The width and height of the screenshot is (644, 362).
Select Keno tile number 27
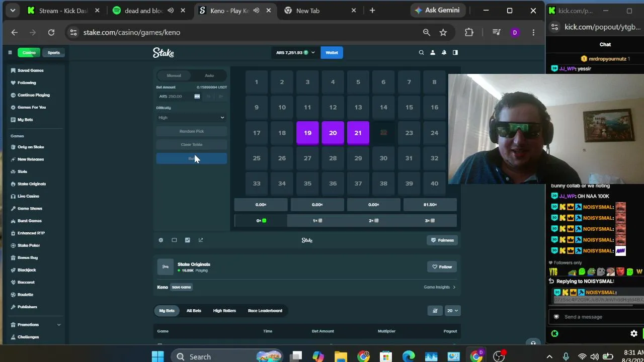click(x=307, y=158)
